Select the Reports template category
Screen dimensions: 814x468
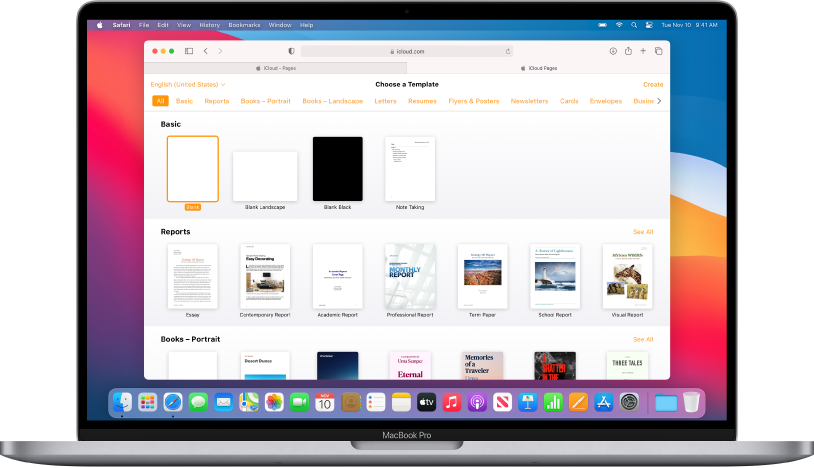pos(216,101)
